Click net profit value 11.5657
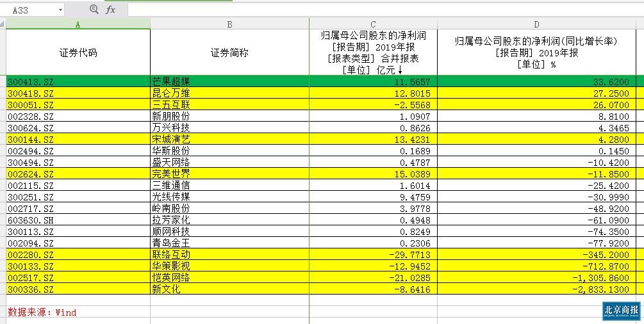 373,81
